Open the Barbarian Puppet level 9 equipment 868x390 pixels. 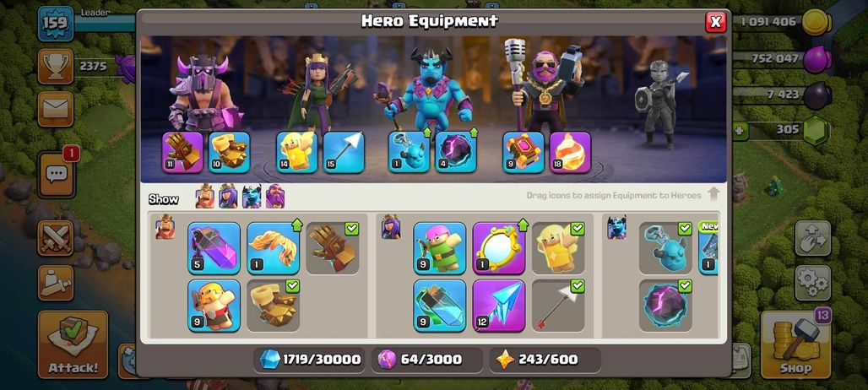click(214, 306)
